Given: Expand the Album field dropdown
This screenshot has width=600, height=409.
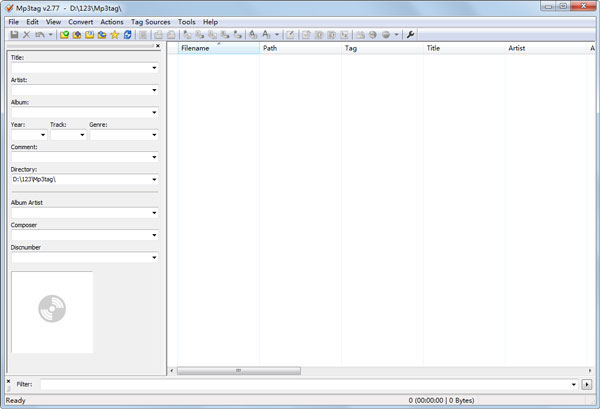Looking at the screenshot, I should (x=154, y=112).
